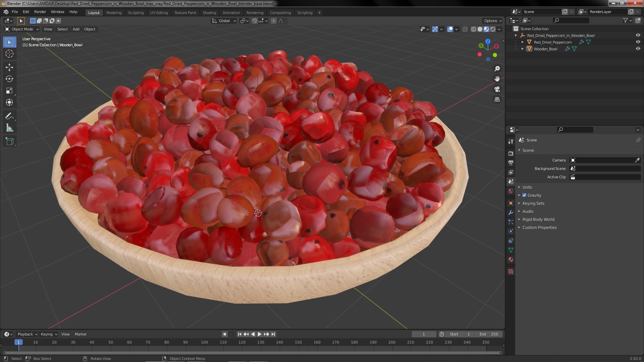The width and height of the screenshot is (644, 362).
Task: Switch to the UV Editing workspace tab
Action: [159, 13]
